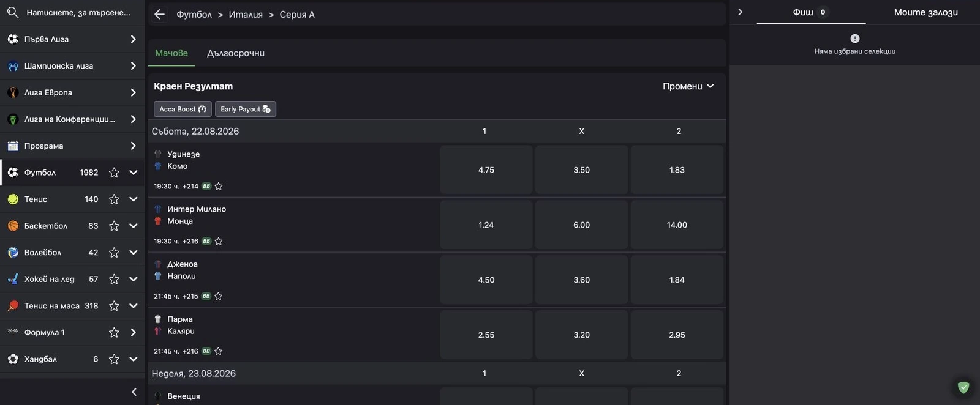Expand the Баскетбол category chevron

click(x=134, y=226)
